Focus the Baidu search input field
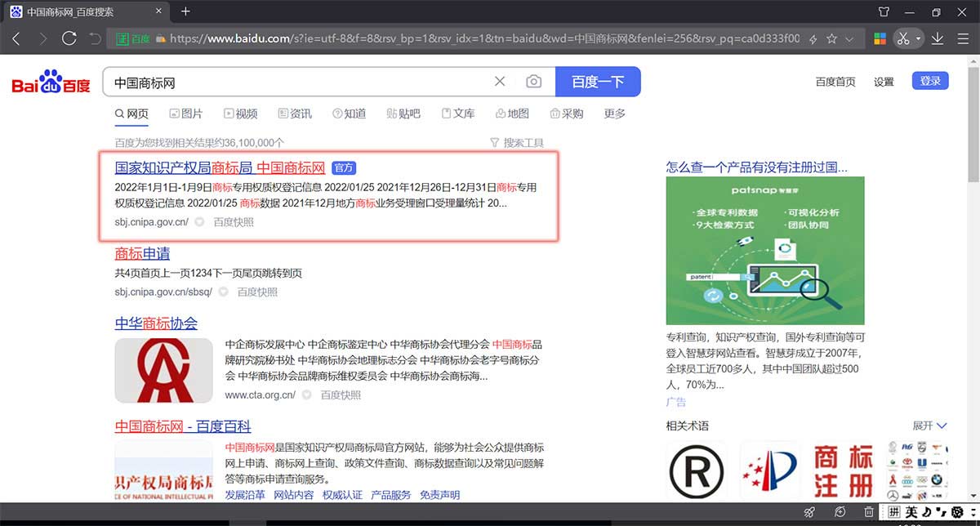This screenshot has width=980, height=526. coord(298,82)
